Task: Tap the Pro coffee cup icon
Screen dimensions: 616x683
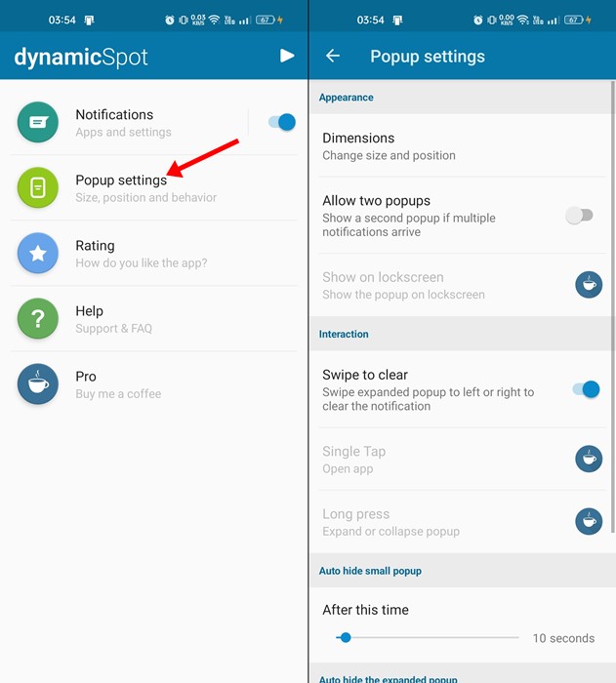Action: point(38,383)
